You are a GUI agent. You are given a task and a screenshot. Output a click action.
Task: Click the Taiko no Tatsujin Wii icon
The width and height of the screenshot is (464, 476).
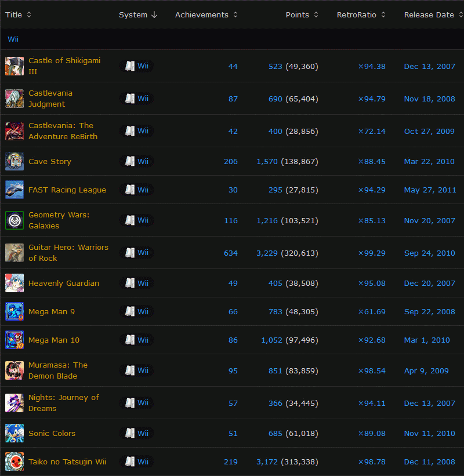(x=14, y=462)
